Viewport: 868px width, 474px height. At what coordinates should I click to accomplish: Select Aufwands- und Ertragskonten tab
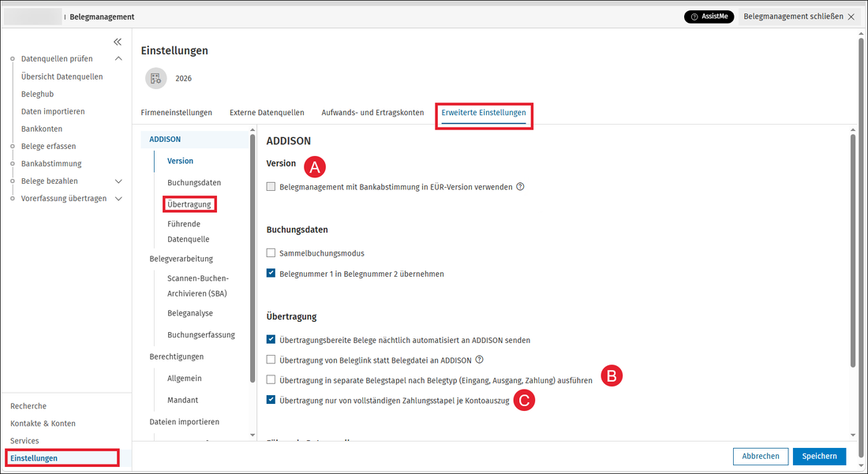click(372, 113)
